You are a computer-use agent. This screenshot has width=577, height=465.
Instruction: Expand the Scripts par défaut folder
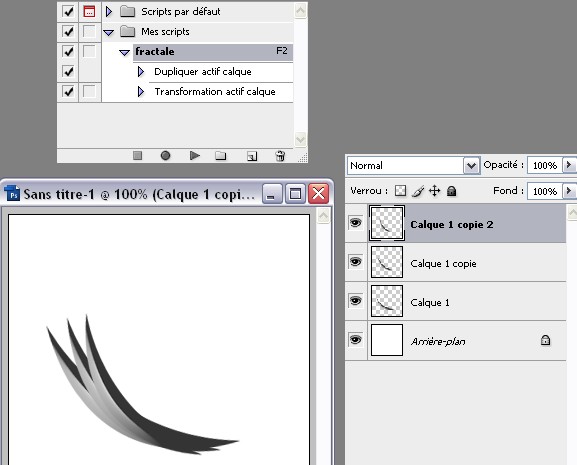pyautogui.click(x=109, y=12)
